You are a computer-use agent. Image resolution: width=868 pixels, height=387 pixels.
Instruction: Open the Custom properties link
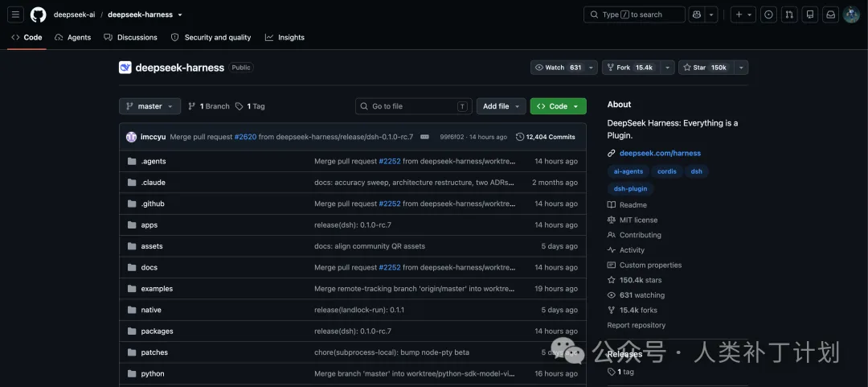click(x=645, y=265)
